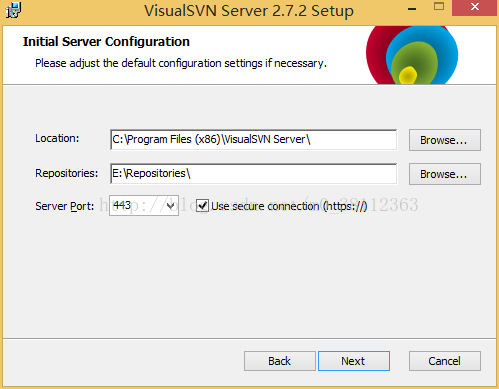Click the Initial Server Configuration heading
The image size is (499, 389).
point(106,42)
